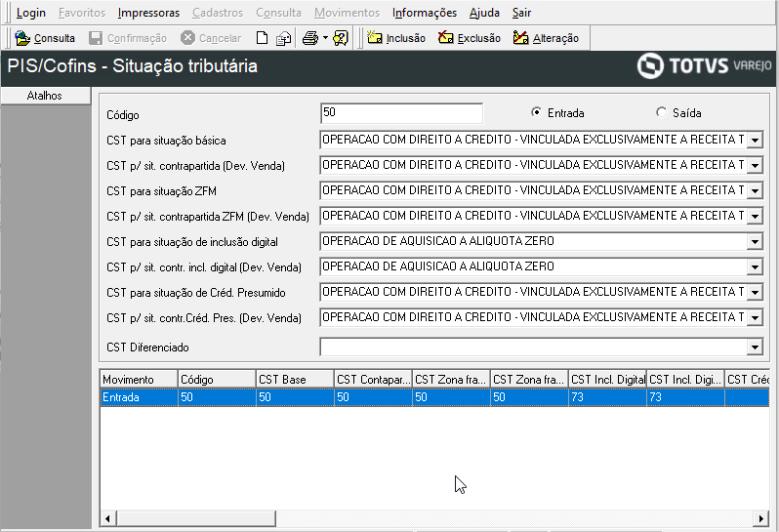This screenshot has width=779, height=532.
Task: Select the 'Entrada' cell in grid row
Action: tap(139, 397)
